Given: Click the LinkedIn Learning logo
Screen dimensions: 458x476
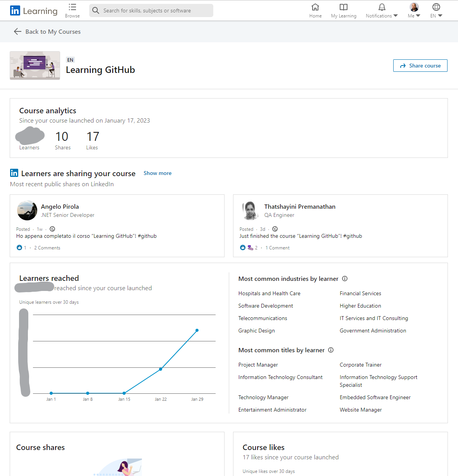Looking at the screenshot, I should [34, 11].
